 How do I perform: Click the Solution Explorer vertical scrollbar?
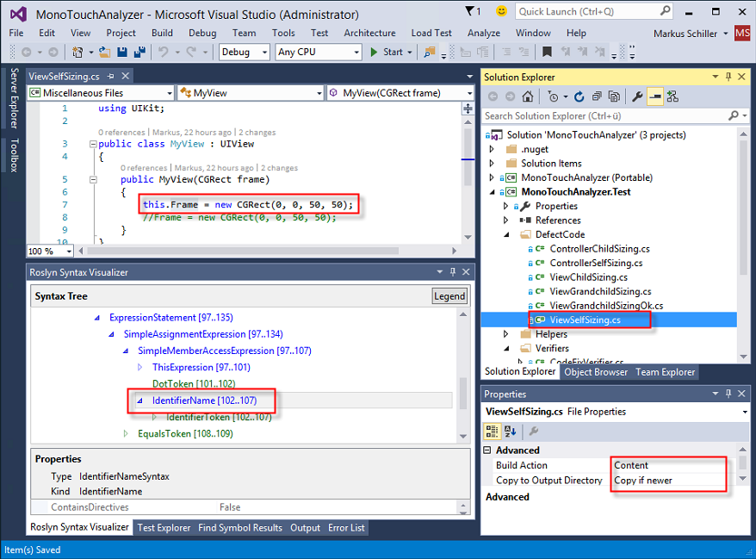coord(743,245)
